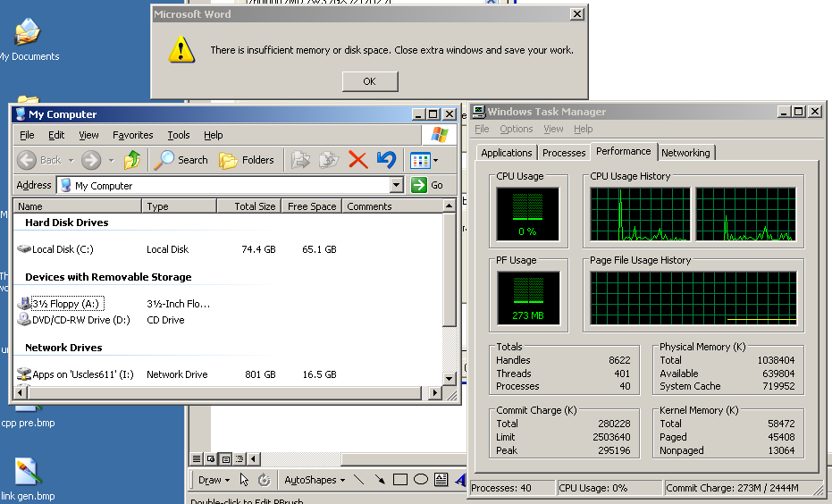This screenshot has height=504, width=832.
Task: Select the Text Box drawing tool
Action: click(441, 480)
